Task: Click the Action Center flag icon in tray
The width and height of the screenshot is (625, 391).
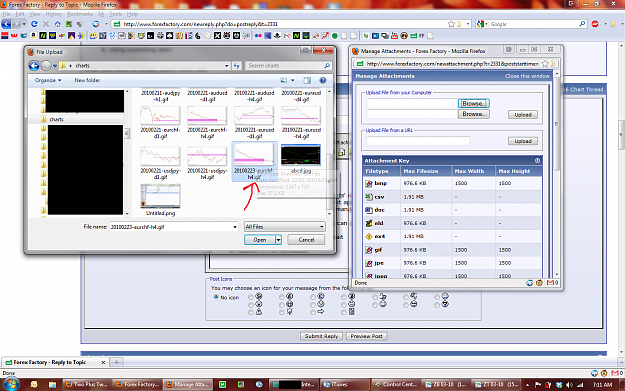Action: [x=538, y=385]
